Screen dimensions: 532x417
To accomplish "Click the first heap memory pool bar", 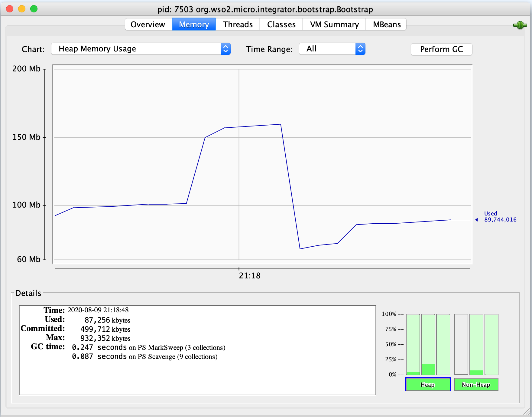I will (414, 345).
